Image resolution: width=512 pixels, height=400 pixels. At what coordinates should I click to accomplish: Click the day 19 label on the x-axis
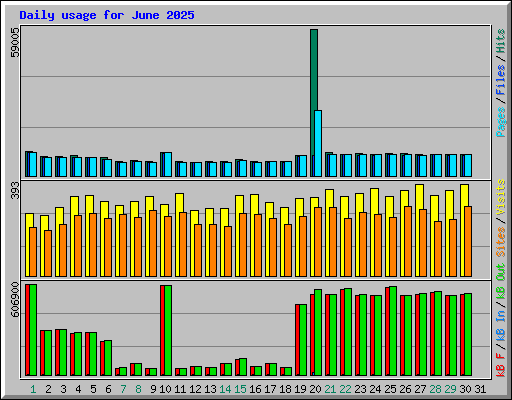[300, 389]
